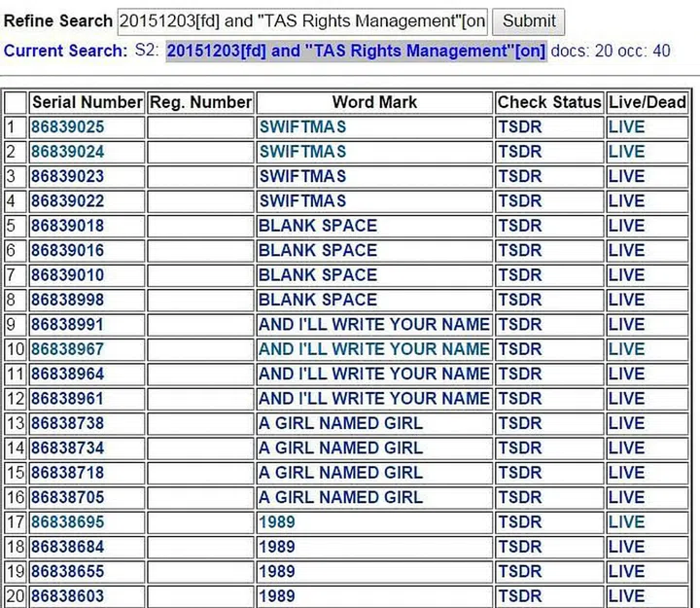
Task: Open serial number 86838603
Action: [67, 596]
